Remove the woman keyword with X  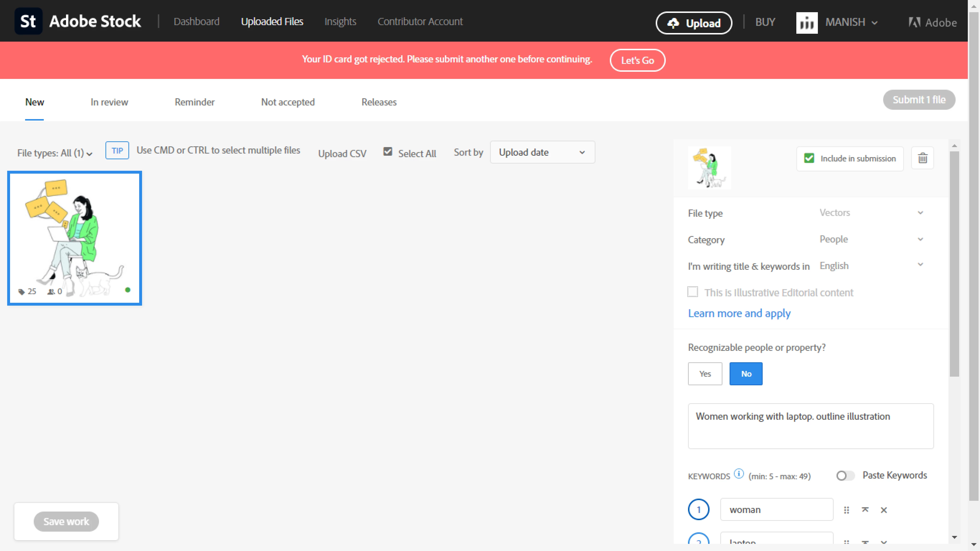point(883,510)
